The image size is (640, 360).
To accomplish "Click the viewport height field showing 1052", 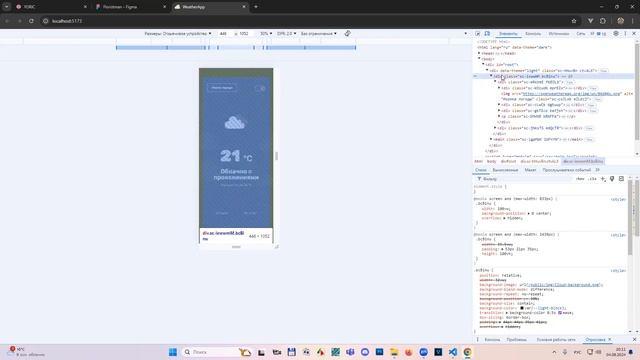I will [244, 33].
